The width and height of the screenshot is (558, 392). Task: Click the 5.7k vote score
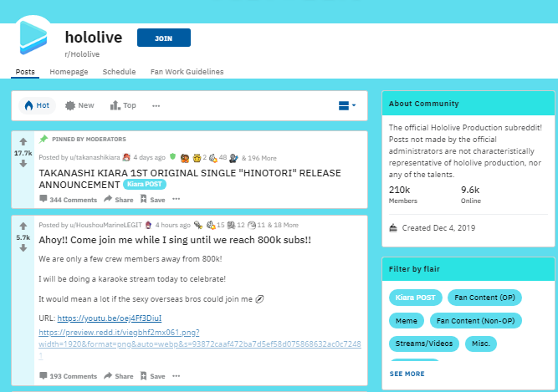(x=23, y=237)
